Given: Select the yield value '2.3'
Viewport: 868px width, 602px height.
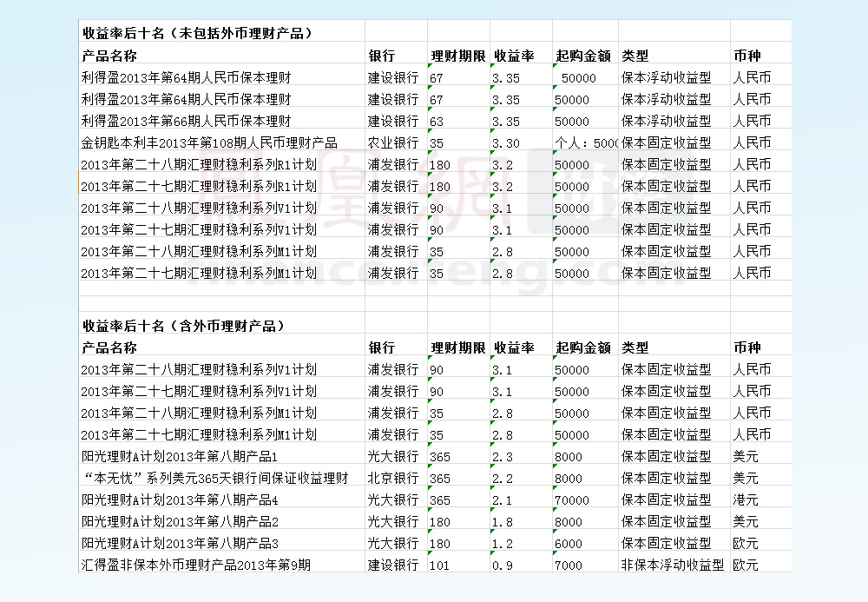Looking at the screenshot, I should 503,457.
